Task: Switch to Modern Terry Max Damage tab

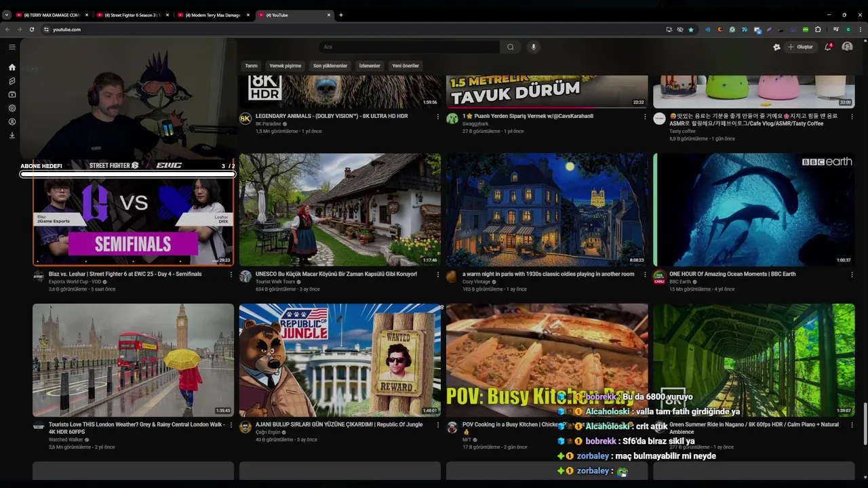Action: [213, 15]
